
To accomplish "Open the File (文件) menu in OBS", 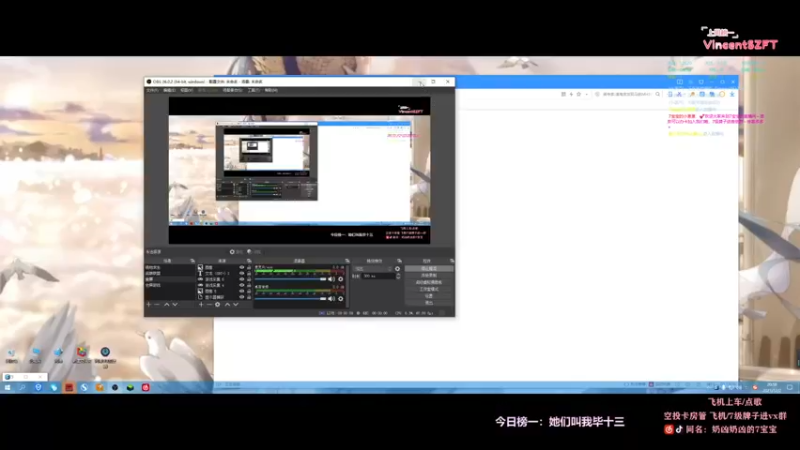I will coord(152,90).
